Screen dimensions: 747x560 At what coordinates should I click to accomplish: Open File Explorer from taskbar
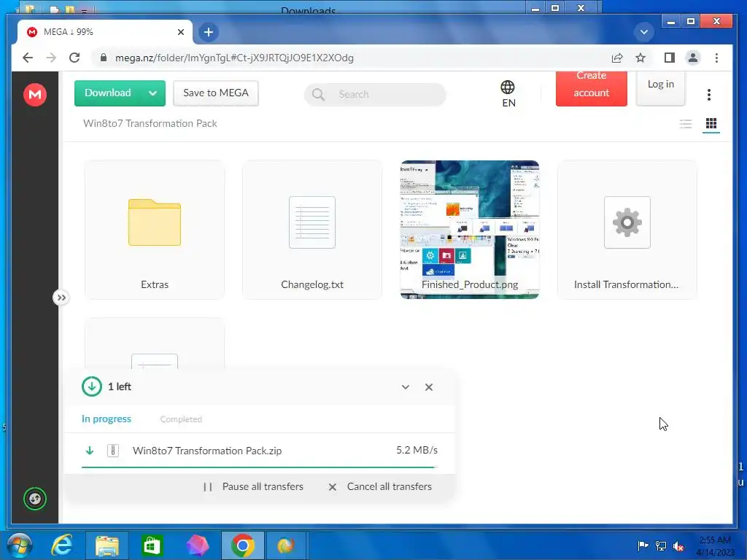coord(107,545)
